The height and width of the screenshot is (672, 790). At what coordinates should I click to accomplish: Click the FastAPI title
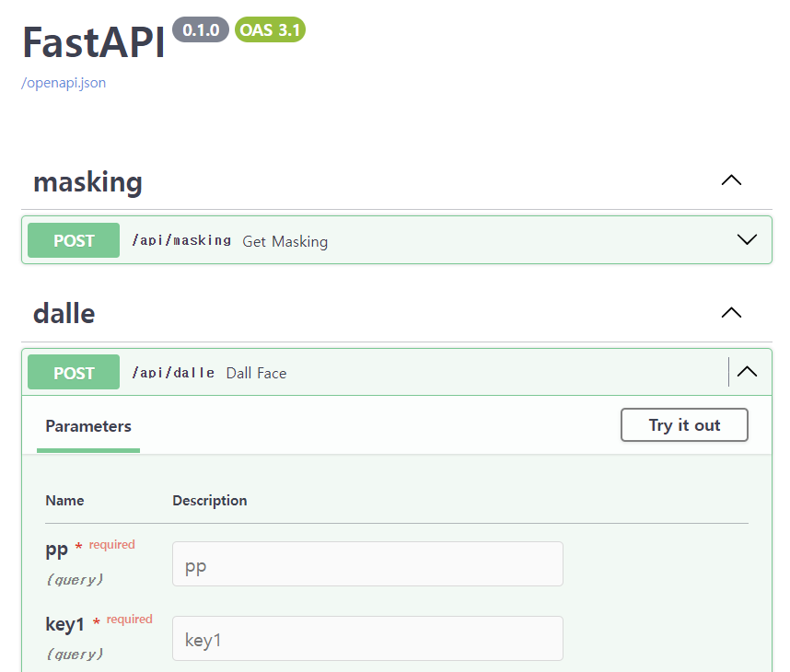94,42
